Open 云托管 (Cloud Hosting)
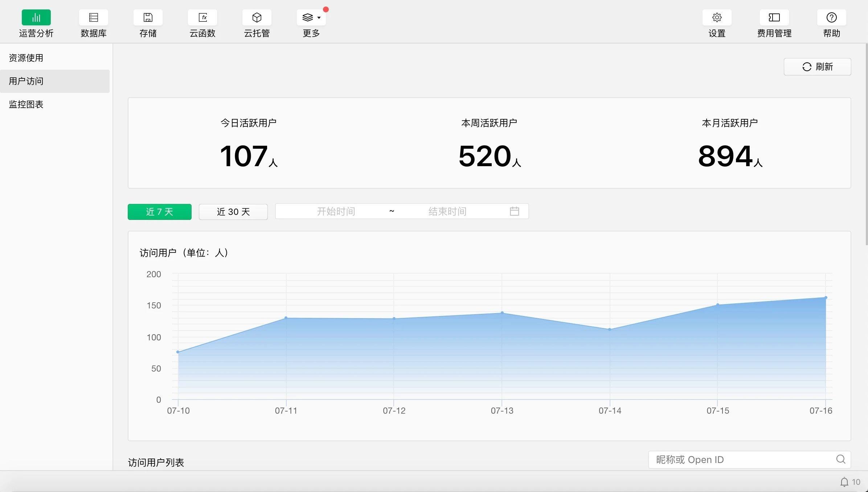Image resolution: width=868 pixels, height=492 pixels. (x=257, y=22)
